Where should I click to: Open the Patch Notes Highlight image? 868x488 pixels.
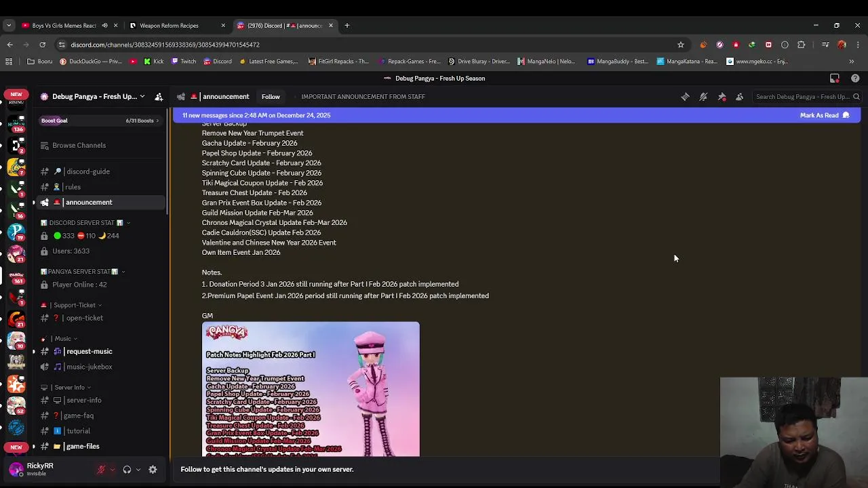(311, 389)
